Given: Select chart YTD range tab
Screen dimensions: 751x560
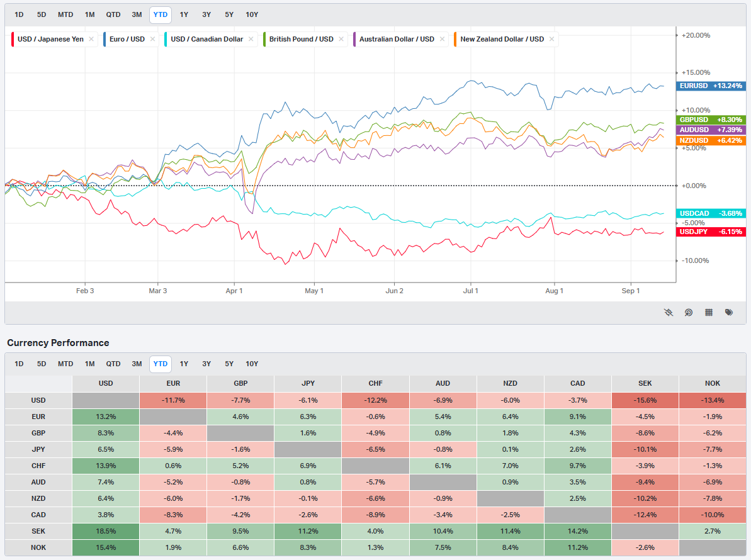Looking at the screenshot, I should 161,15.
